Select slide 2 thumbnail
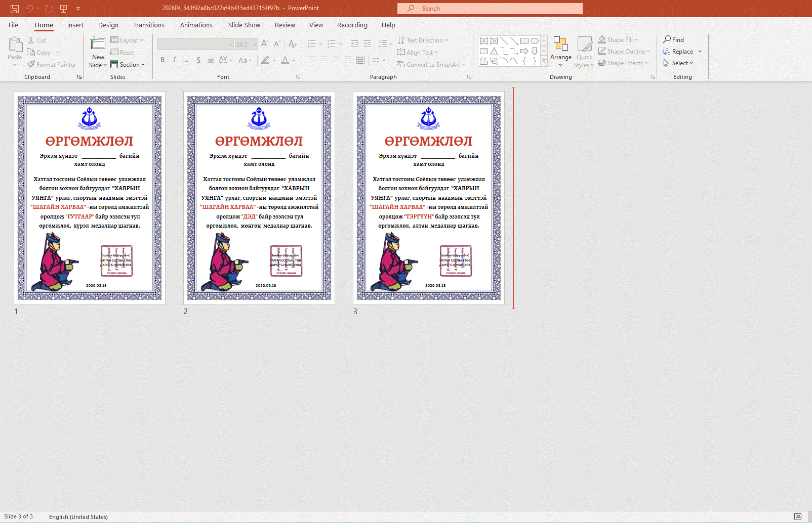Screen dimensions: 812x523 [x=259, y=198]
